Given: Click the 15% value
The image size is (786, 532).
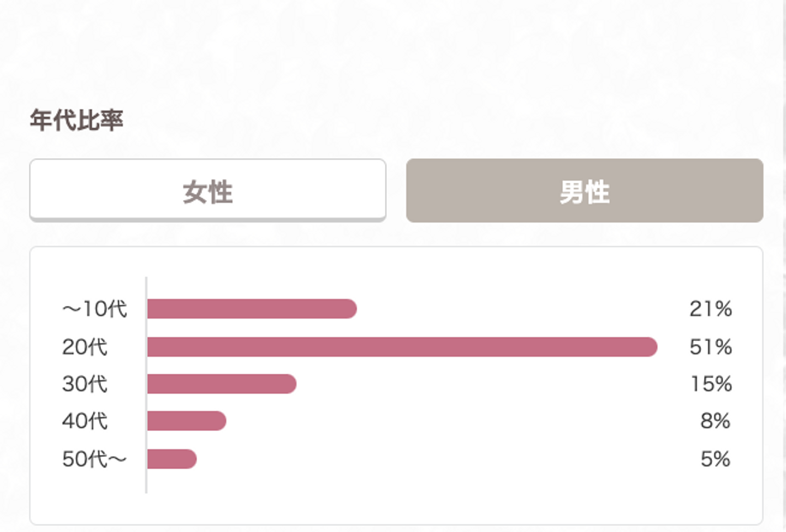Looking at the screenshot, I should [711, 384].
